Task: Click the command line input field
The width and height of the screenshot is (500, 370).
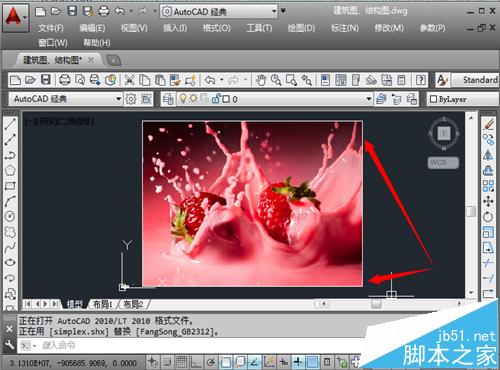Action: 200,346
